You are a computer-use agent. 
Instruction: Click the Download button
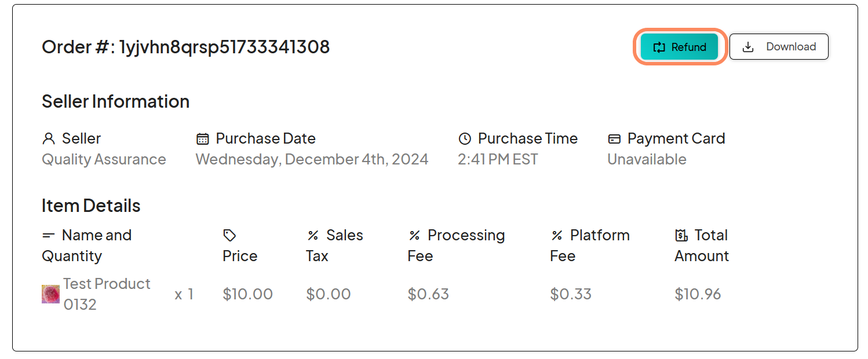[779, 46]
